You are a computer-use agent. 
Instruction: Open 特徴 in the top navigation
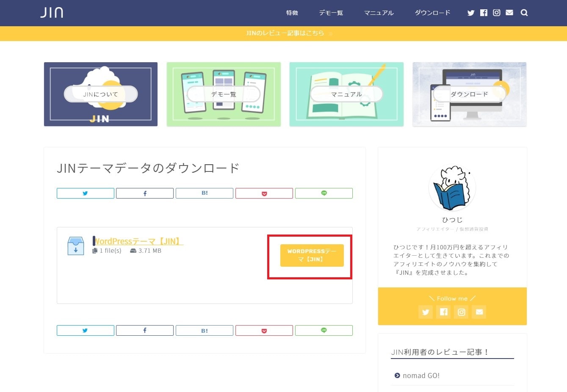292,13
